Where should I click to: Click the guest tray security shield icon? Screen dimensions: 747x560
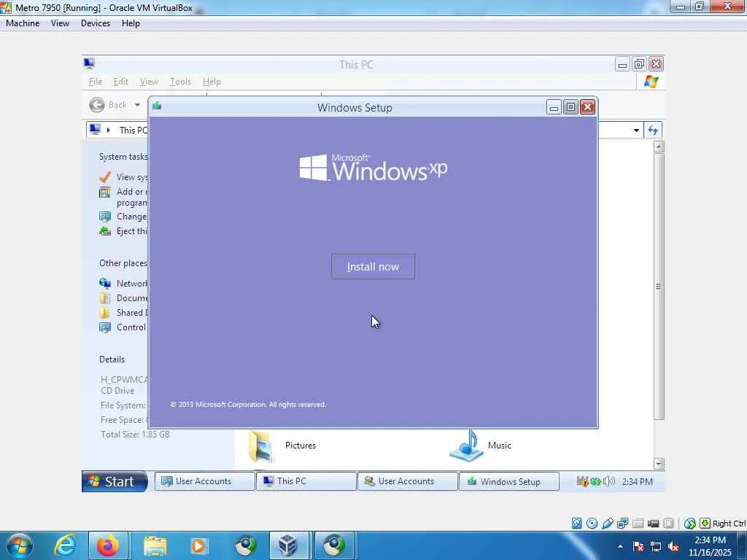coord(582,481)
